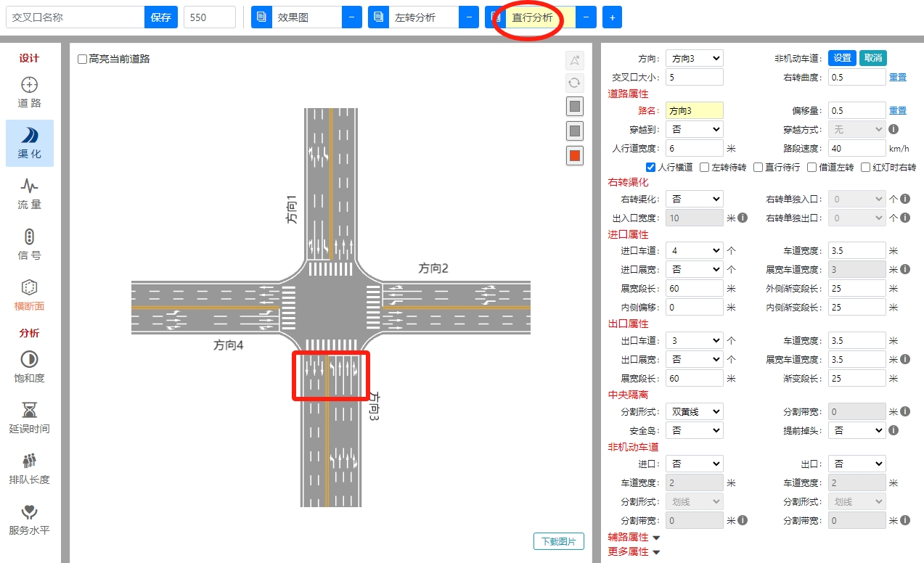Click the pointer tool icon on canvas
The height and width of the screenshot is (563, 924).
(x=575, y=60)
